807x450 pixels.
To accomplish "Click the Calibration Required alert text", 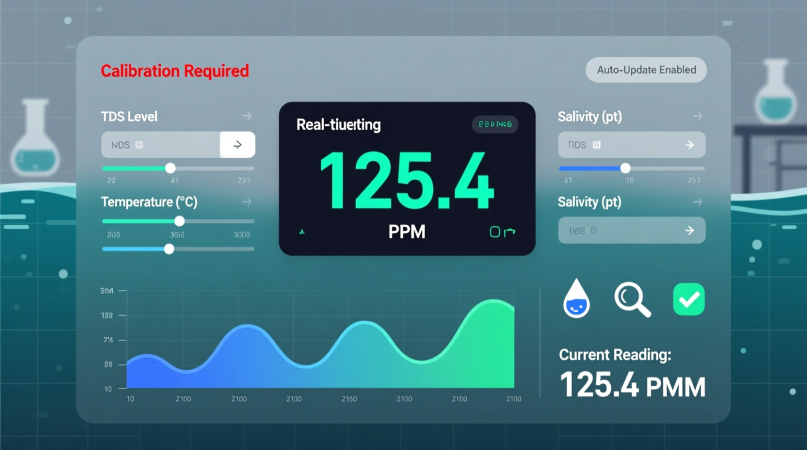I will 175,71.
